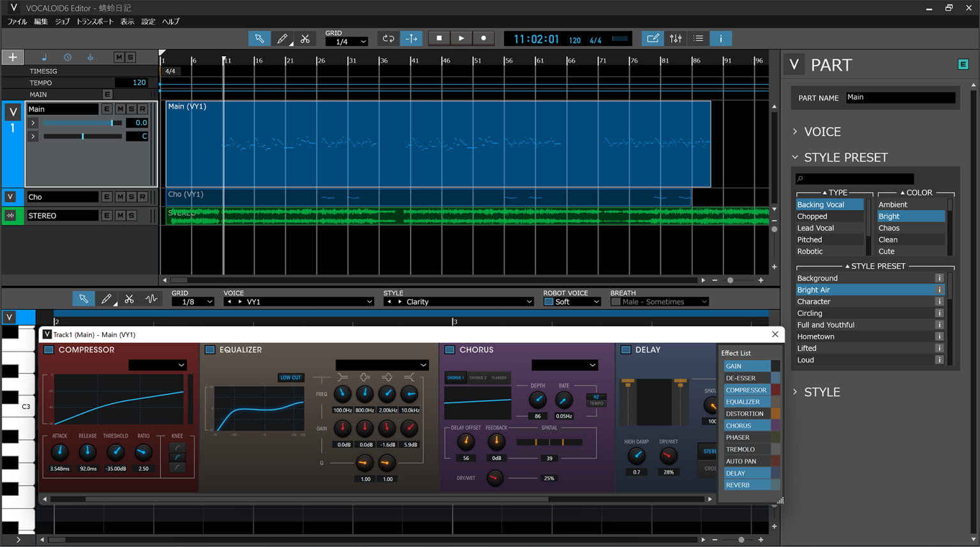Enable LOW CUT in the Equalizer
Image resolution: width=980 pixels, height=547 pixels.
[x=291, y=377]
